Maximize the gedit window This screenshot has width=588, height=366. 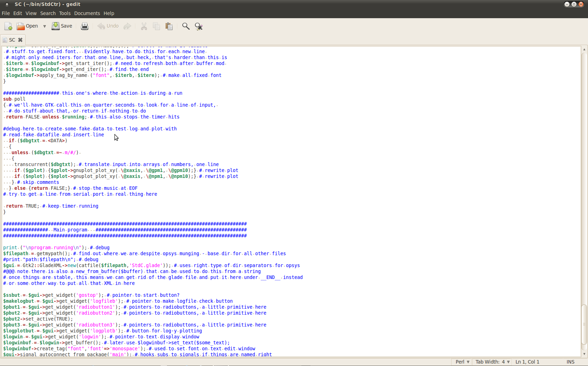[x=574, y=4]
